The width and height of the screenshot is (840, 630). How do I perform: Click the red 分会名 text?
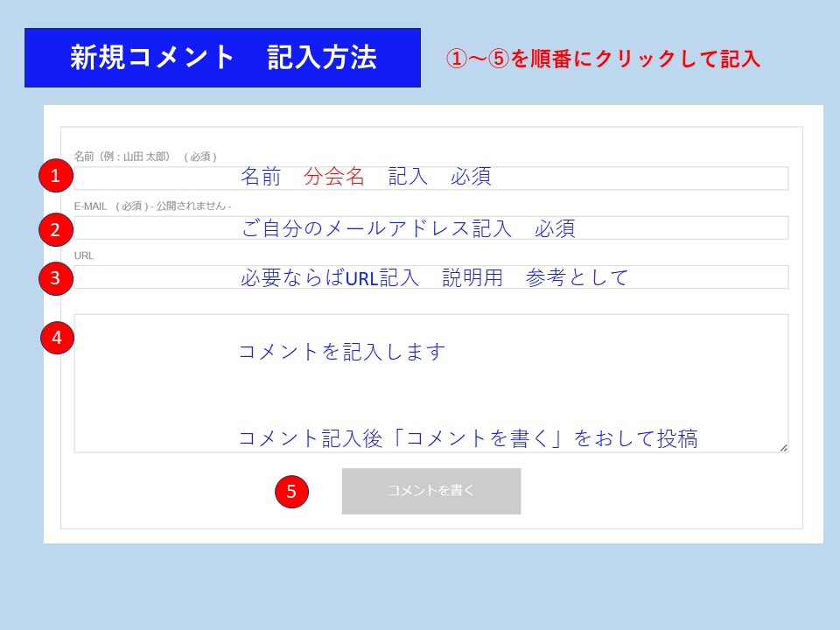[333, 177]
